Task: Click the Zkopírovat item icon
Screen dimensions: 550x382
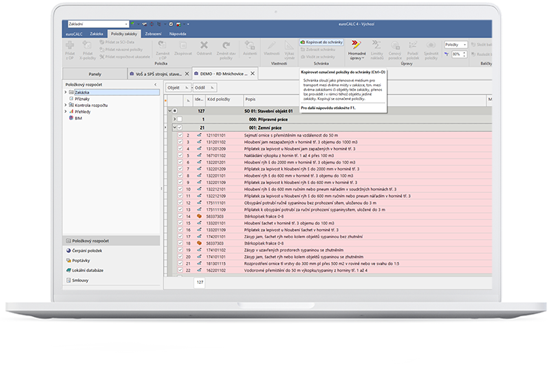Action: click(183, 45)
